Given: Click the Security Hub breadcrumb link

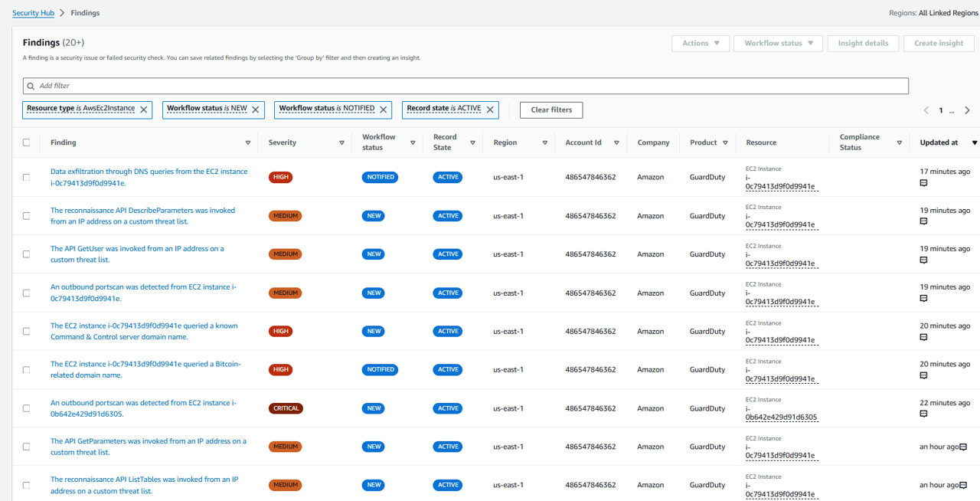Looking at the screenshot, I should point(33,13).
